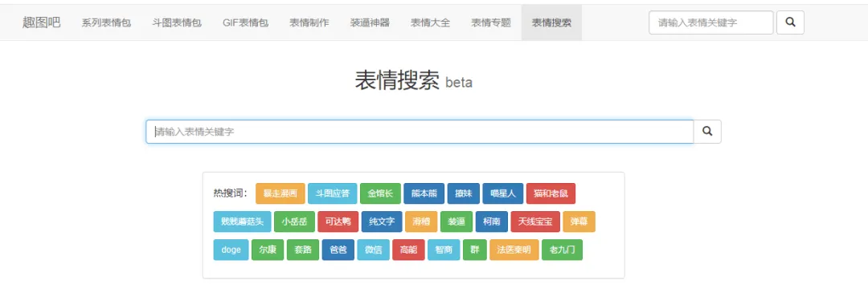Screen dimensions: 868x297
Task: Choose the 老九门 tag
Action: click(x=562, y=250)
